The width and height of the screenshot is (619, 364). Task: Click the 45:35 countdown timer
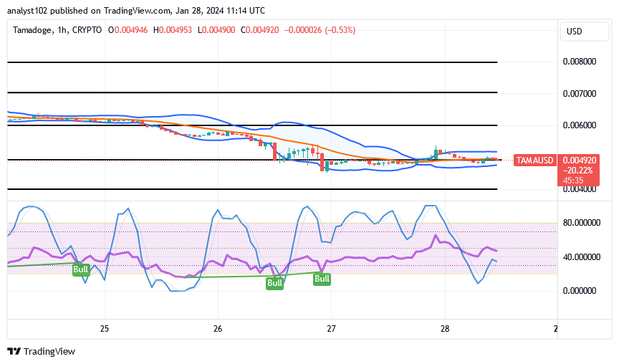coord(573,181)
